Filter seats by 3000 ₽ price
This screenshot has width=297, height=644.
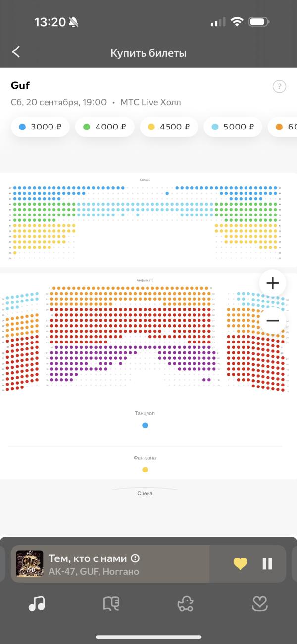tap(40, 127)
